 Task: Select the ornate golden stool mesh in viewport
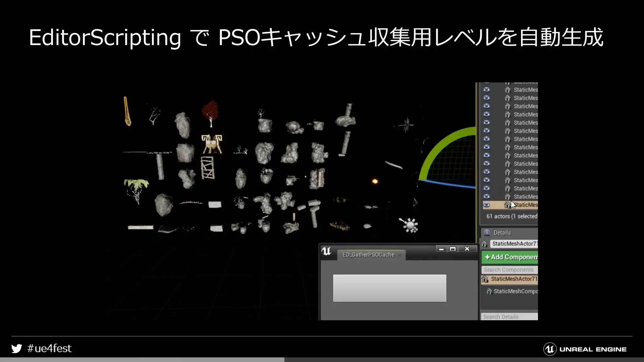coord(212,144)
